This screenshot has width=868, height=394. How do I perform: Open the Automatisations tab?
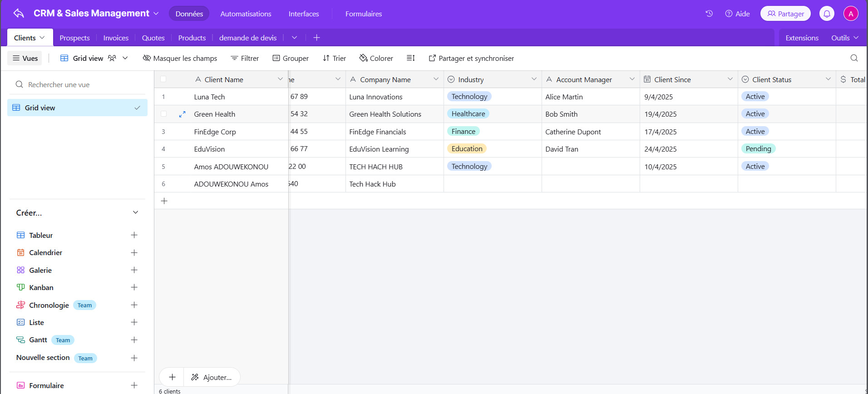coord(246,14)
